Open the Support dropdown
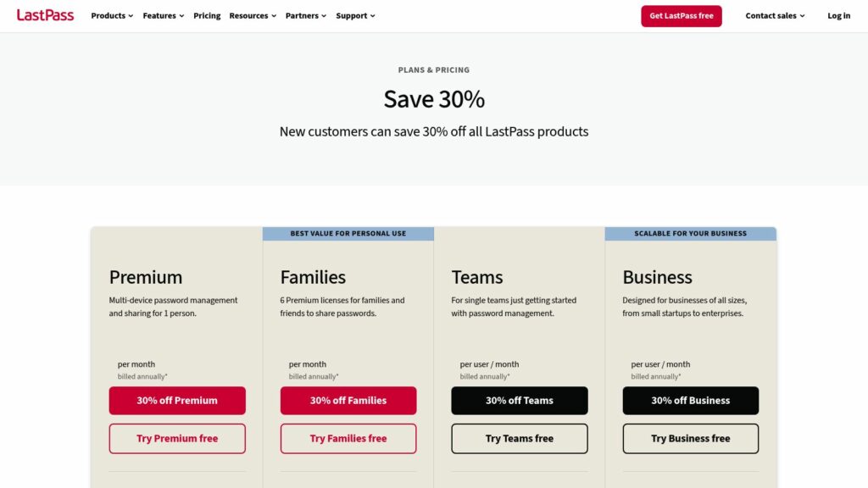Image resolution: width=868 pixels, height=488 pixels. tap(355, 15)
